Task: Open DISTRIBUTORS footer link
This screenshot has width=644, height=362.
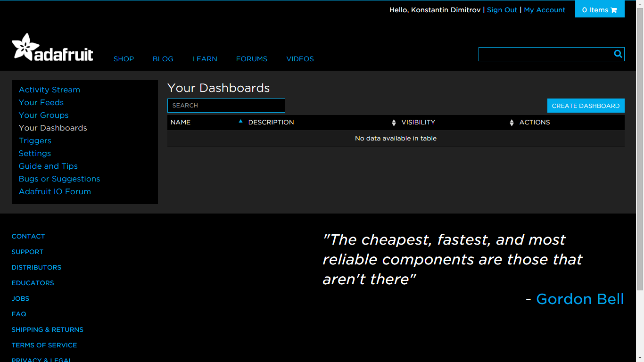Action: [x=36, y=267]
